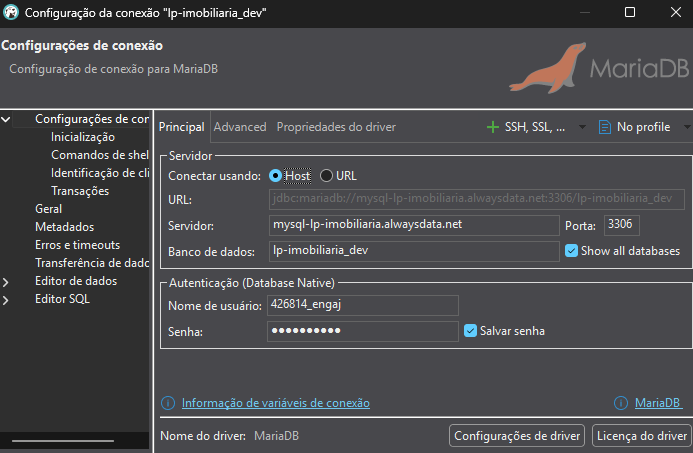Click the tree panel horizontal scrollbar
Viewport: 693px width, 453px height.
[x=63, y=441]
